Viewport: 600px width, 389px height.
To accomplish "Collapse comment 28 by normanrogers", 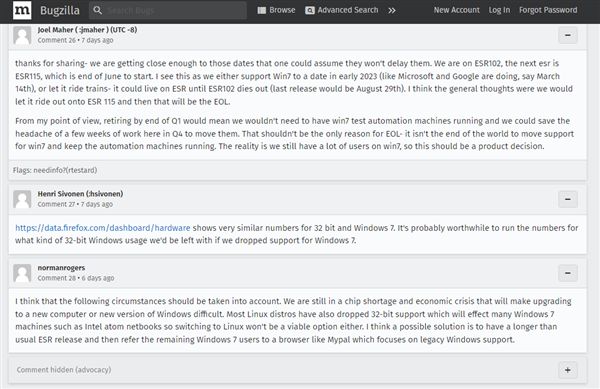I will click(x=568, y=273).
